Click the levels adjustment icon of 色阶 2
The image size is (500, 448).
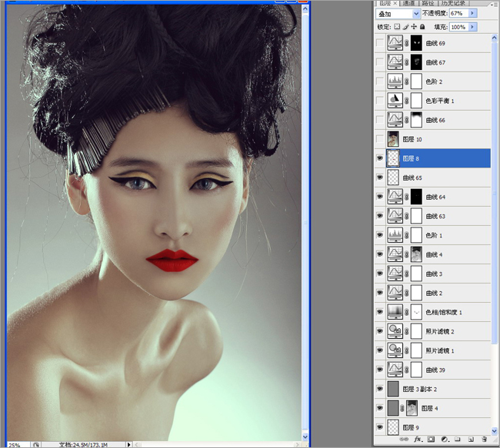click(x=395, y=81)
